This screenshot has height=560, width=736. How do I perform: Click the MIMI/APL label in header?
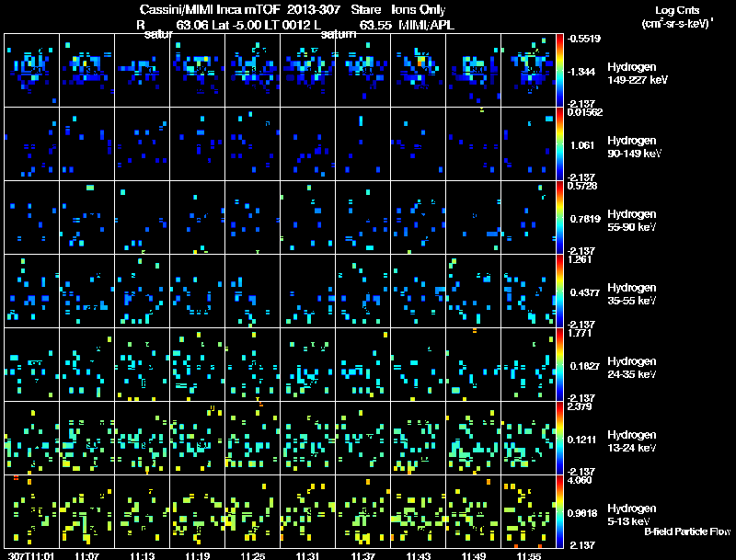click(x=426, y=25)
